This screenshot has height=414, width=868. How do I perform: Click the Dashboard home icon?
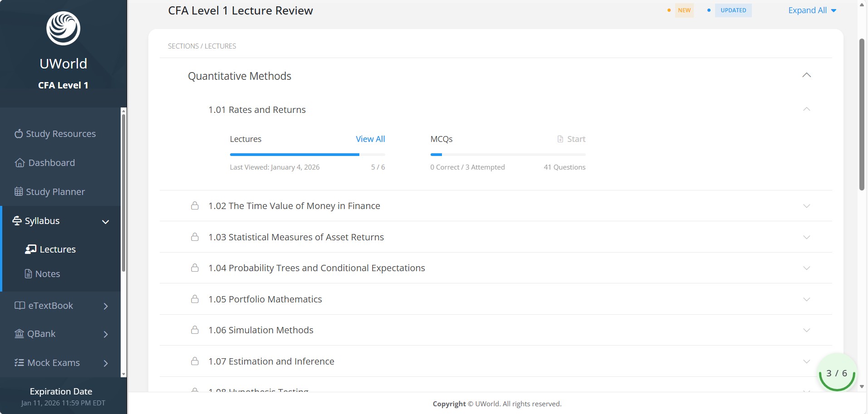(x=20, y=162)
